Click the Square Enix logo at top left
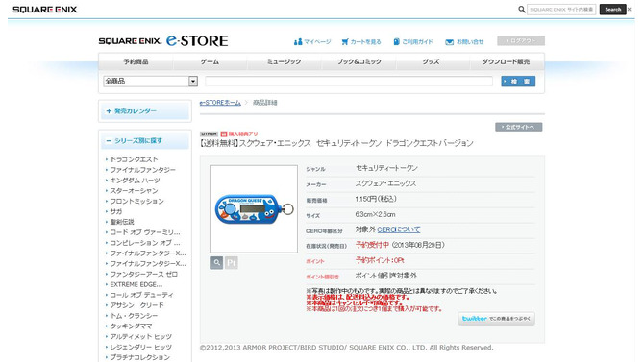The image size is (644, 362). (x=45, y=10)
